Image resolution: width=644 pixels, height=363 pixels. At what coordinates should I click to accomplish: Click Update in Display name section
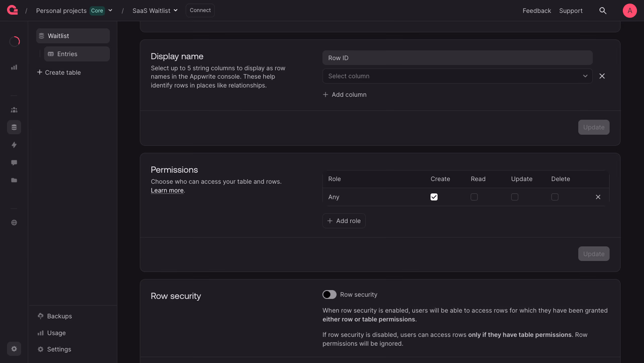(x=594, y=127)
